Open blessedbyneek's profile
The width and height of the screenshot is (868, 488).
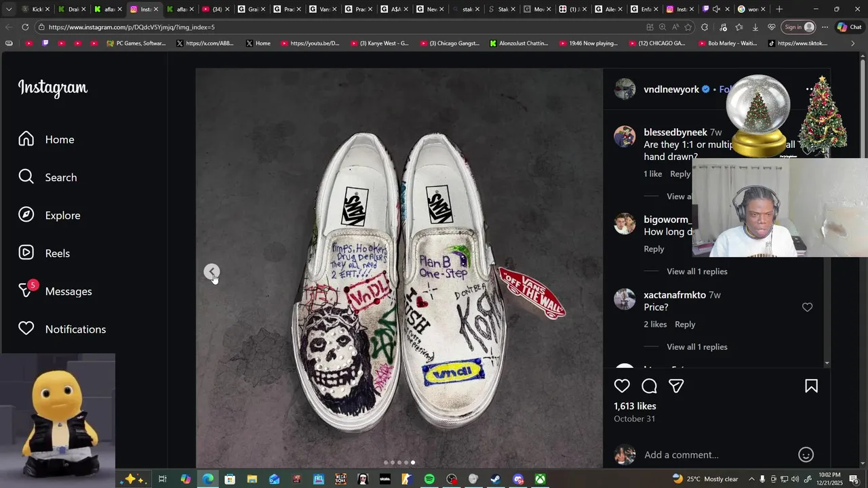pyautogui.click(x=675, y=132)
